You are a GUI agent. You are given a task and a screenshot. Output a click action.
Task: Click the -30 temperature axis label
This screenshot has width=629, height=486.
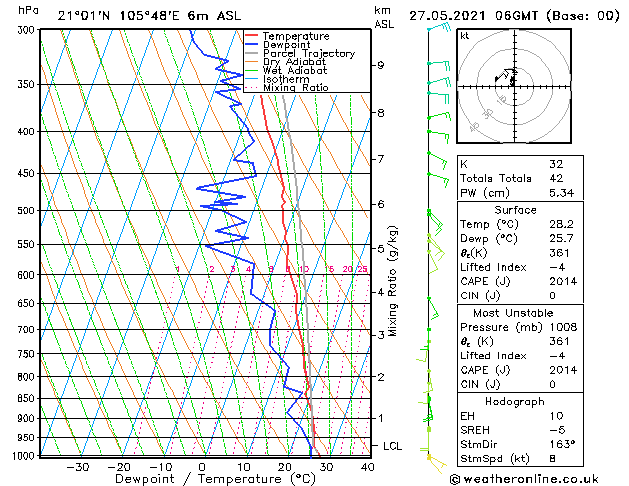pyautogui.click(x=77, y=467)
